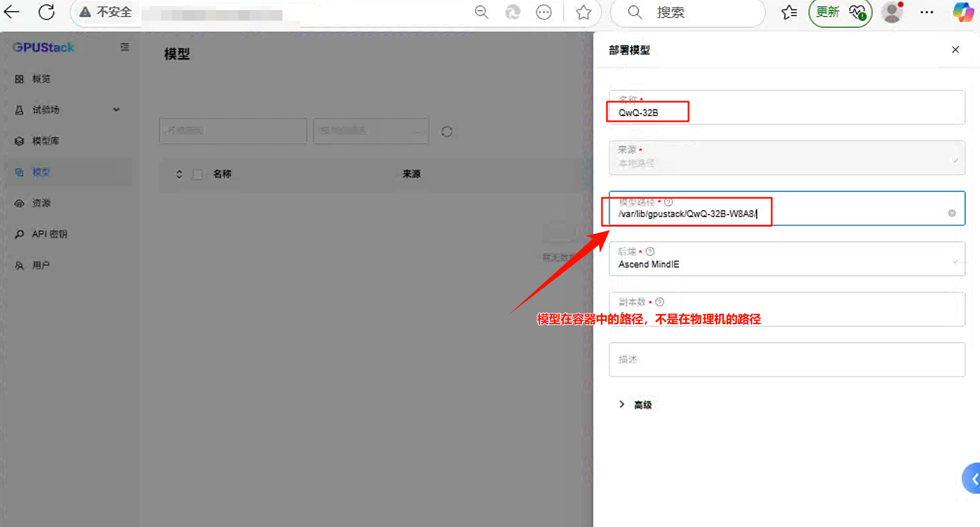980x527 pixels.
Task: Click the green 更新 update button
Action: click(840, 12)
